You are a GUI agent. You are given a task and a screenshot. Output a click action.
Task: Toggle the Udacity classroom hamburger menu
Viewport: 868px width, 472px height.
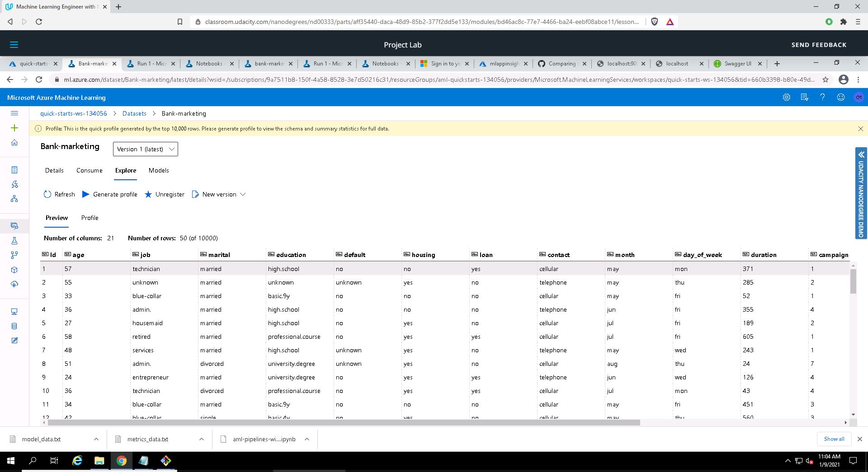tap(14, 45)
